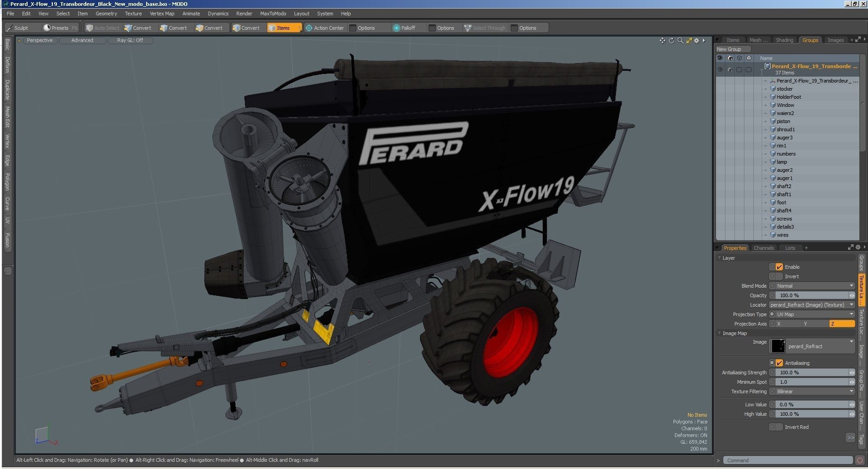Click the stocker mesh icon

(x=773, y=89)
